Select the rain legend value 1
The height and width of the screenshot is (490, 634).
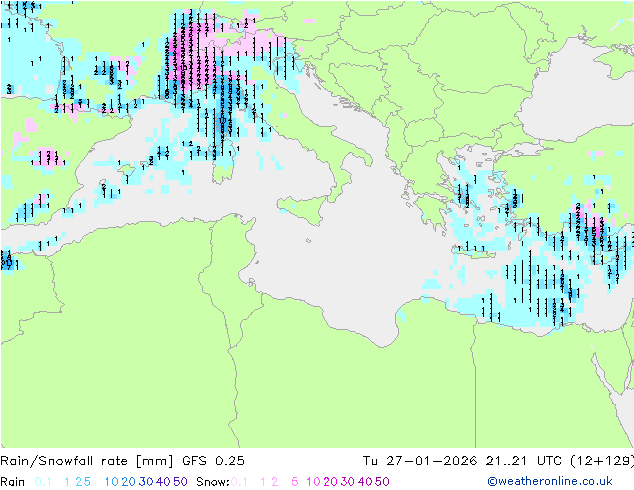point(67,482)
